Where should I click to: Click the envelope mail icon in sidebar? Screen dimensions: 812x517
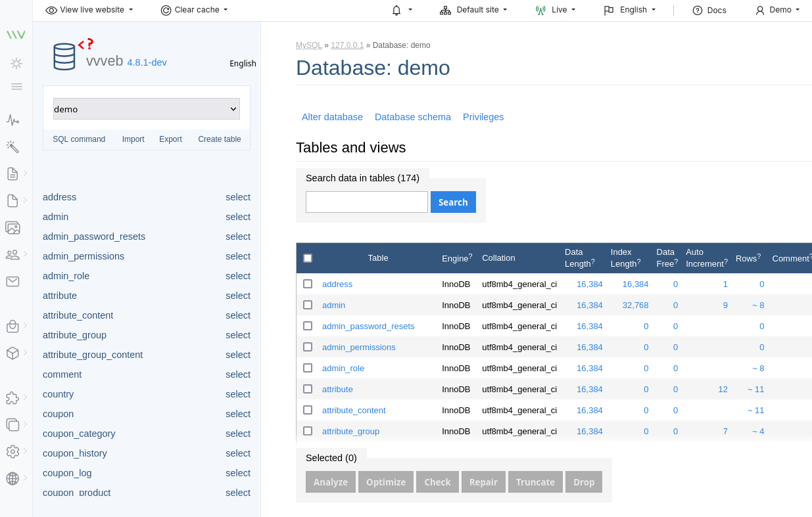[12, 281]
